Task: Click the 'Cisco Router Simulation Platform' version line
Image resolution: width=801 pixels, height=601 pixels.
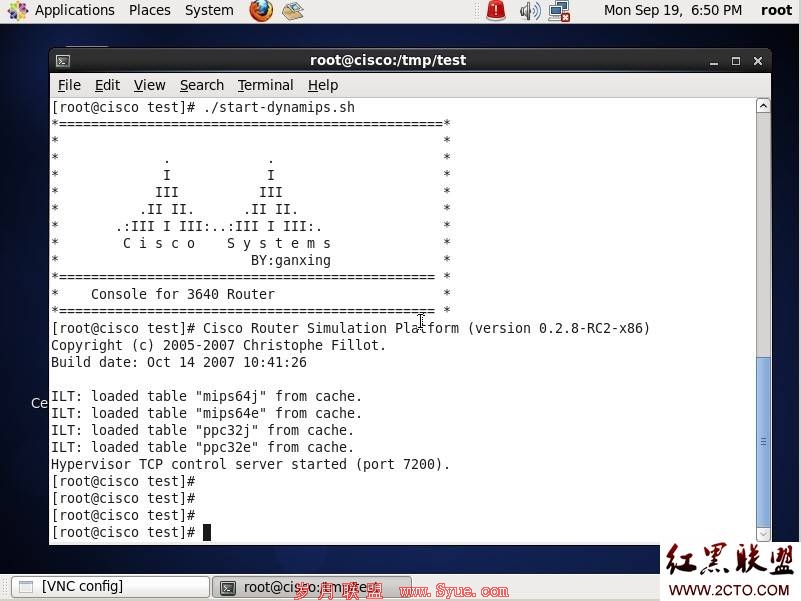Action: tap(427, 328)
